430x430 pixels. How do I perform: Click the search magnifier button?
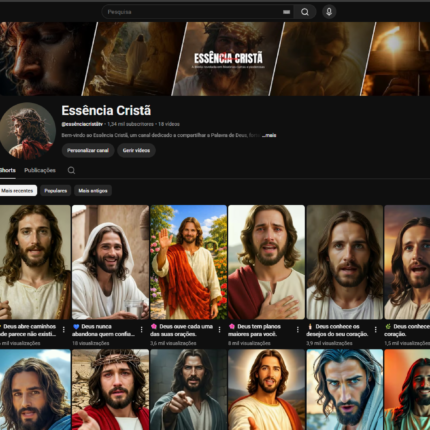point(305,12)
